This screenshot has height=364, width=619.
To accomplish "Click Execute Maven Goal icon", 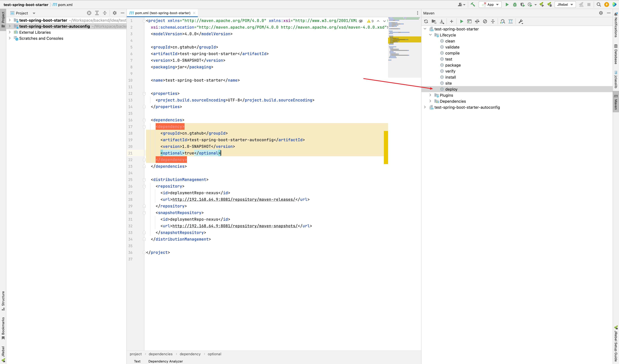I will 469,21.
